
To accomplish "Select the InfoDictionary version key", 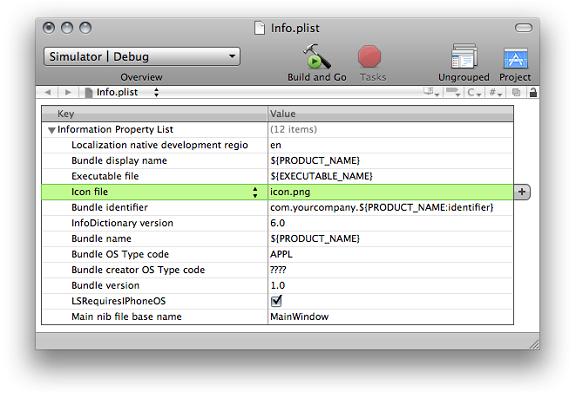I will (x=122, y=223).
